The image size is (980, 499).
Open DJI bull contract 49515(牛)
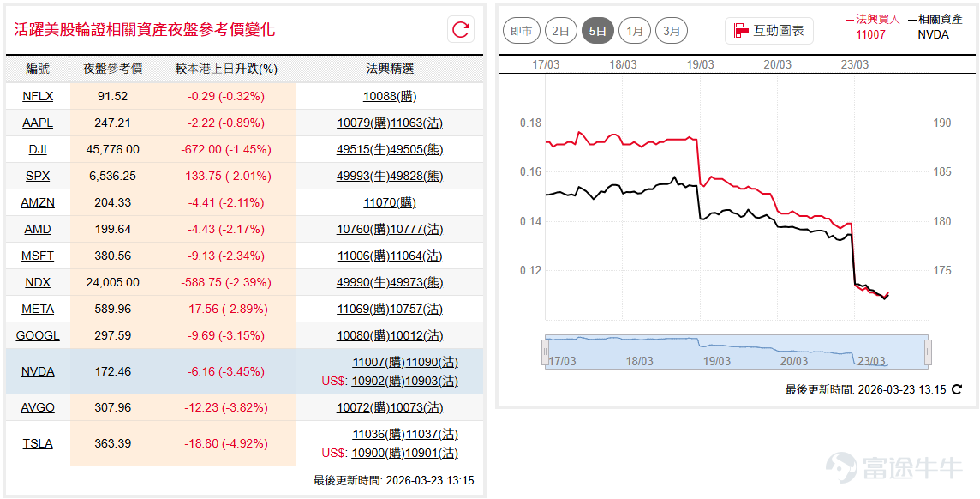point(363,149)
